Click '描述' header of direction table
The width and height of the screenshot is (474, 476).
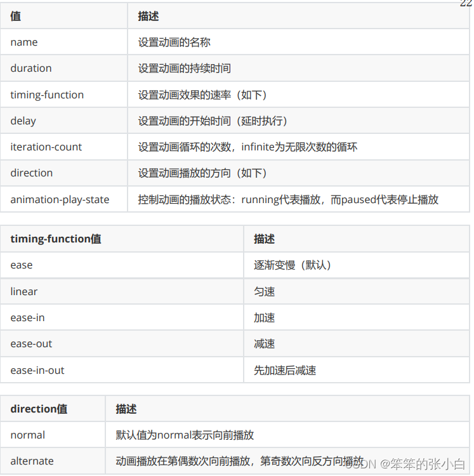pos(126,409)
